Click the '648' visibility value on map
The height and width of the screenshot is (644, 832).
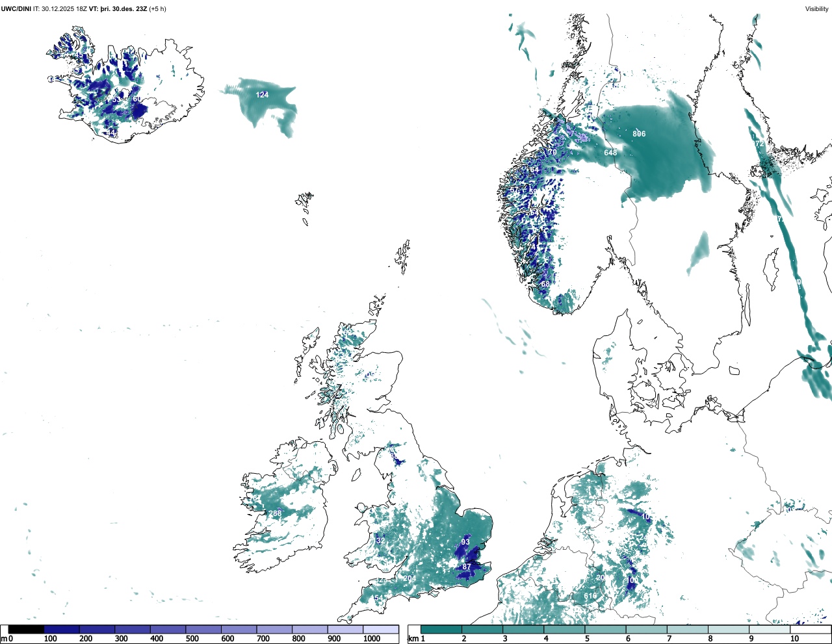coord(610,153)
